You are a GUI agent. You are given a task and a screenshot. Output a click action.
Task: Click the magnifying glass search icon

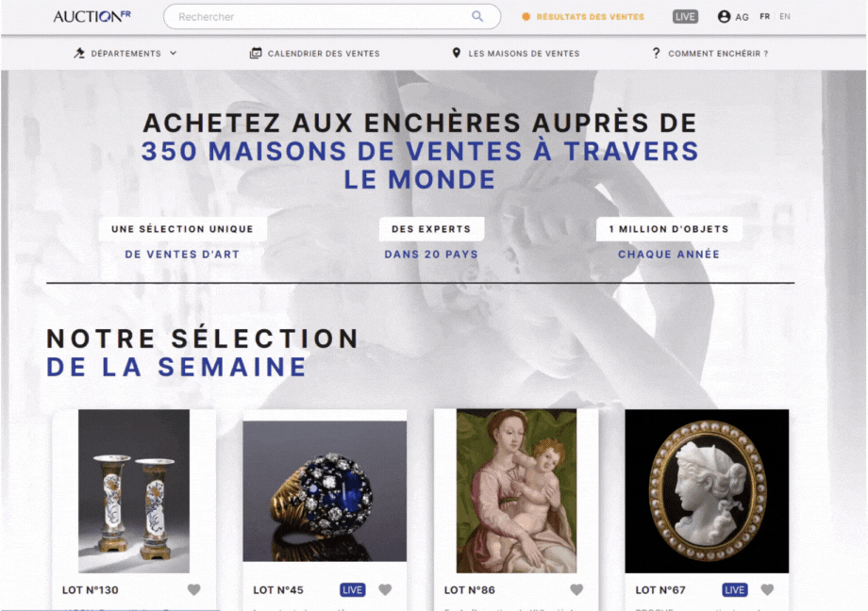[477, 17]
